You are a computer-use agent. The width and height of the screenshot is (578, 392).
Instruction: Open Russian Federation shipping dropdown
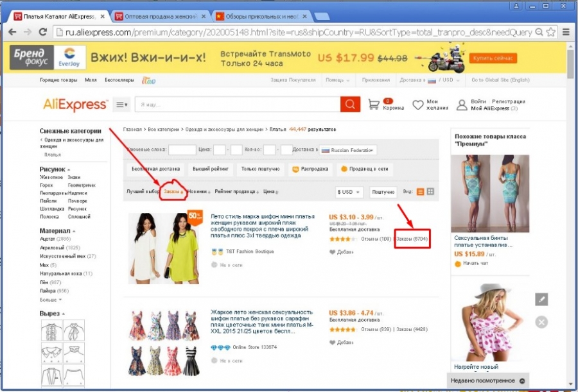coord(348,150)
